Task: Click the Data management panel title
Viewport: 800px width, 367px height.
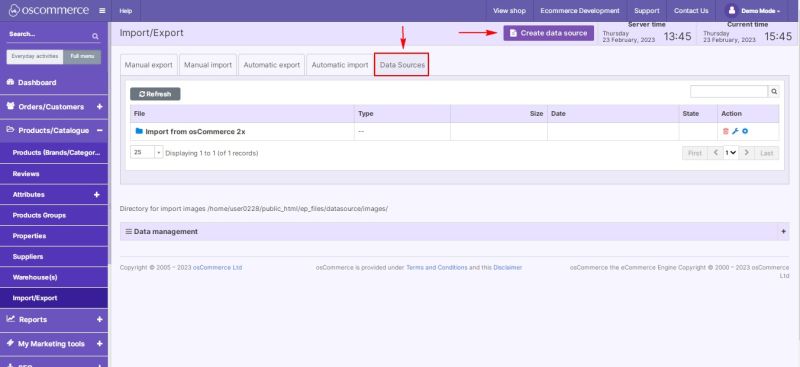Action: click(165, 232)
